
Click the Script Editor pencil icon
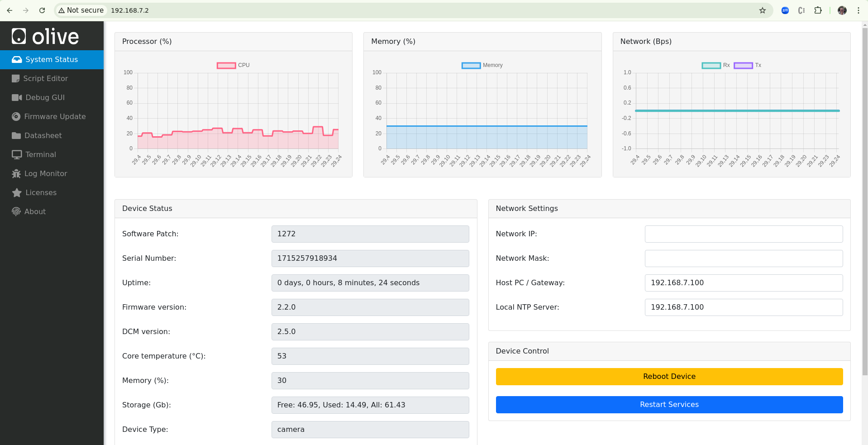[16, 78]
